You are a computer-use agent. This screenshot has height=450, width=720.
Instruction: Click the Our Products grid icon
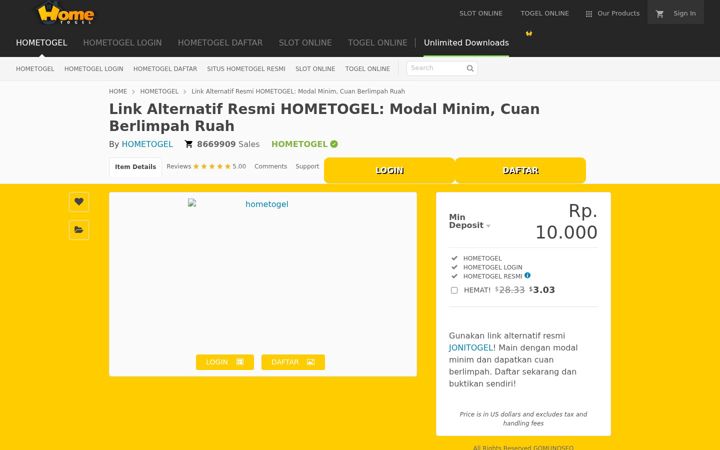(x=589, y=14)
